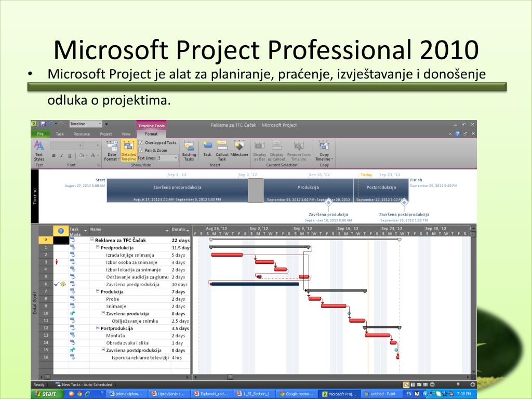Open the font name dropdown
The width and height of the screenshot is (532, 399).
click(81, 145)
